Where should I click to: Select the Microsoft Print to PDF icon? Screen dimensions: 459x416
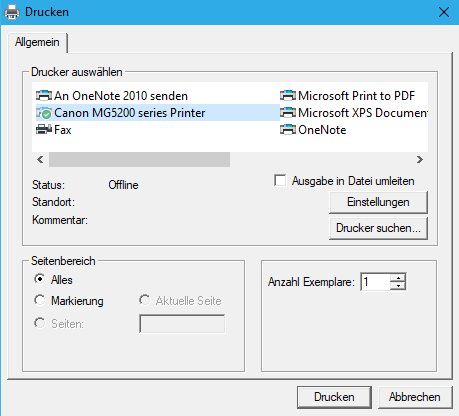click(x=288, y=96)
